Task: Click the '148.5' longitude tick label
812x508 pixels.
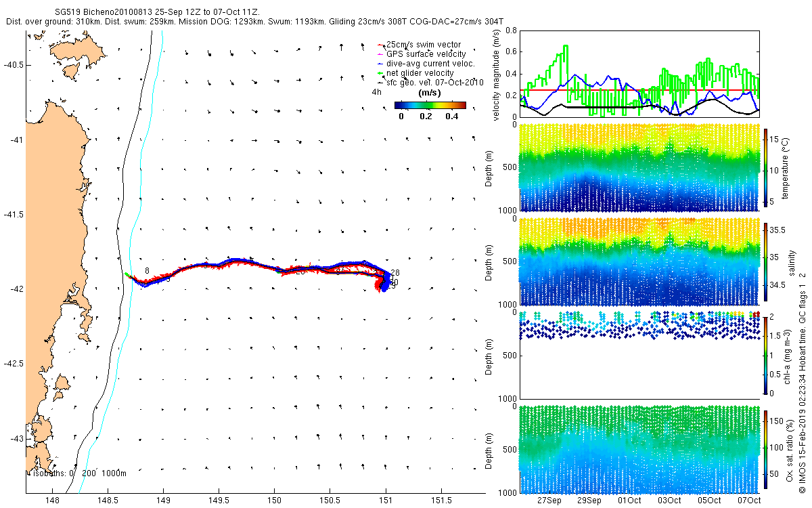Action: tap(107, 501)
